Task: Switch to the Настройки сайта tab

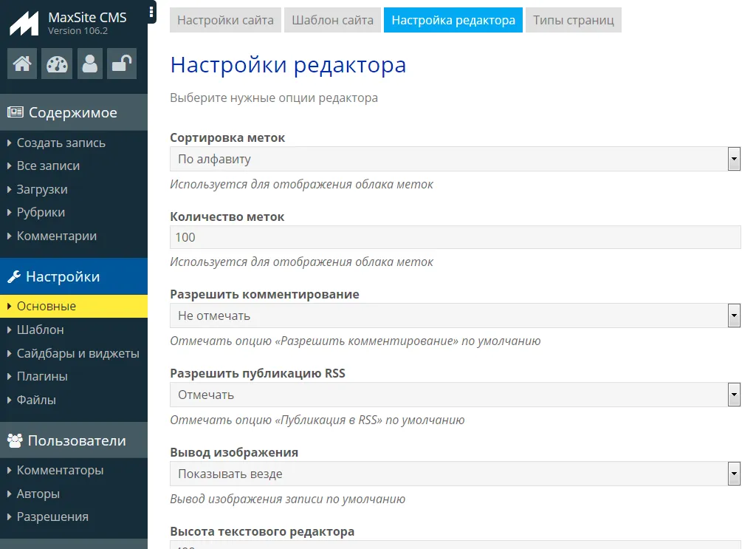Action: point(225,21)
